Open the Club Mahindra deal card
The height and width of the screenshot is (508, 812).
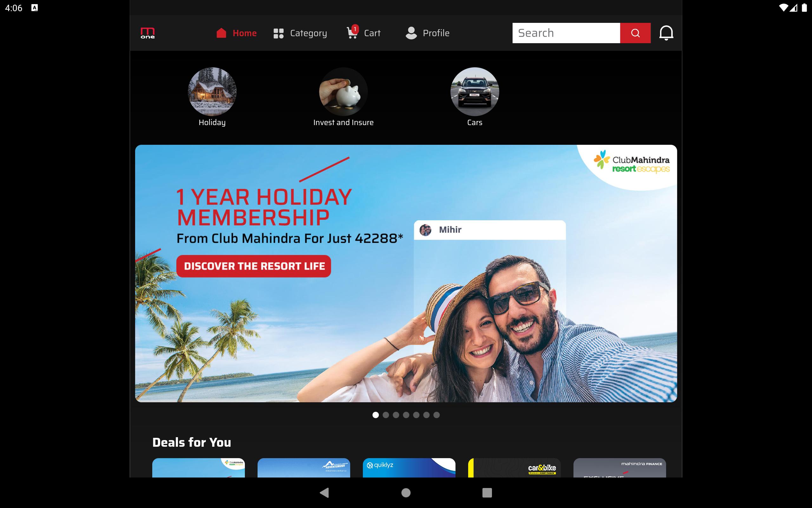tap(198, 468)
